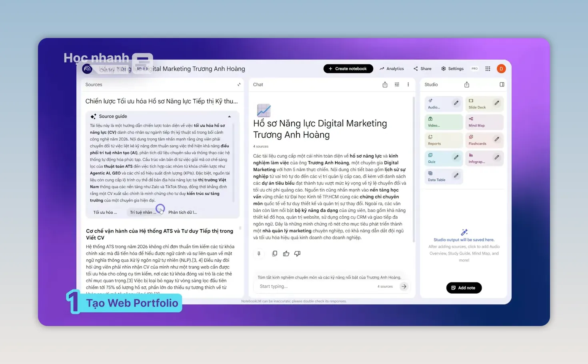Send the chat message with the arrow
Image resolution: width=588 pixels, height=364 pixels.
pyautogui.click(x=404, y=286)
